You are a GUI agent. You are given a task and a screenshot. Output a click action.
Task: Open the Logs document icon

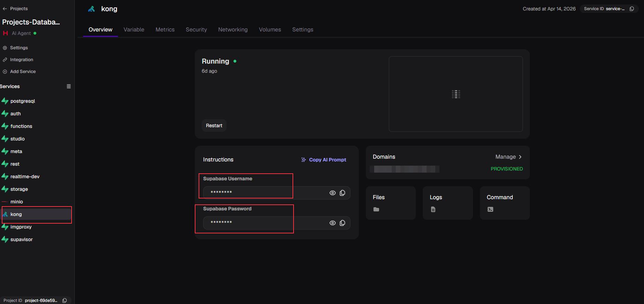click(x=433, y=209)
